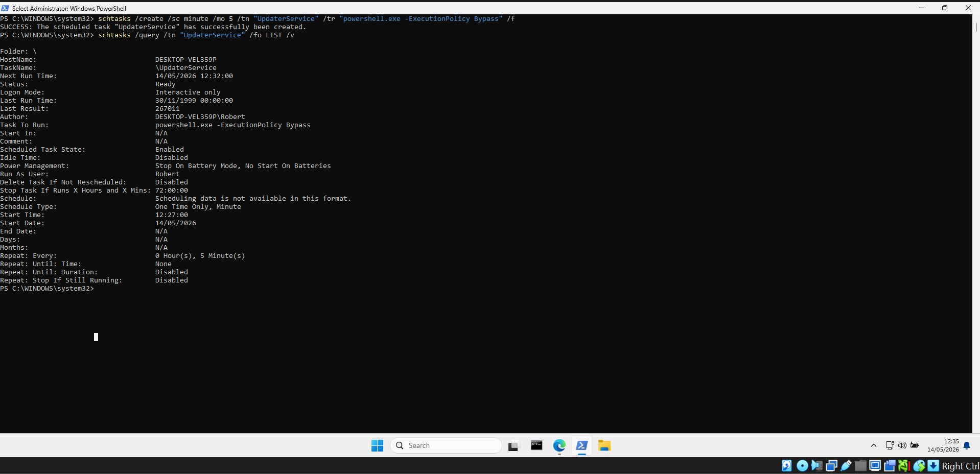Restore down the PowerShell window
The height and width of the screenshot is (474, 980).
pos(945,8)
